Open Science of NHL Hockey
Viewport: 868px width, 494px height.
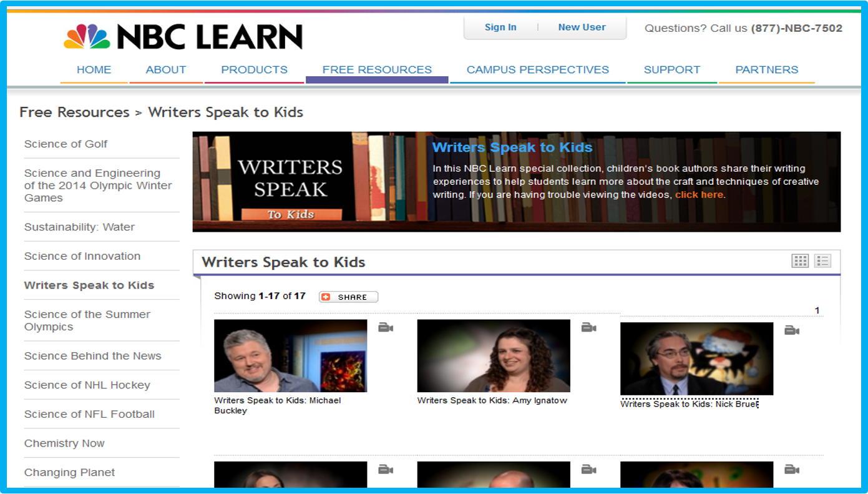87,385
